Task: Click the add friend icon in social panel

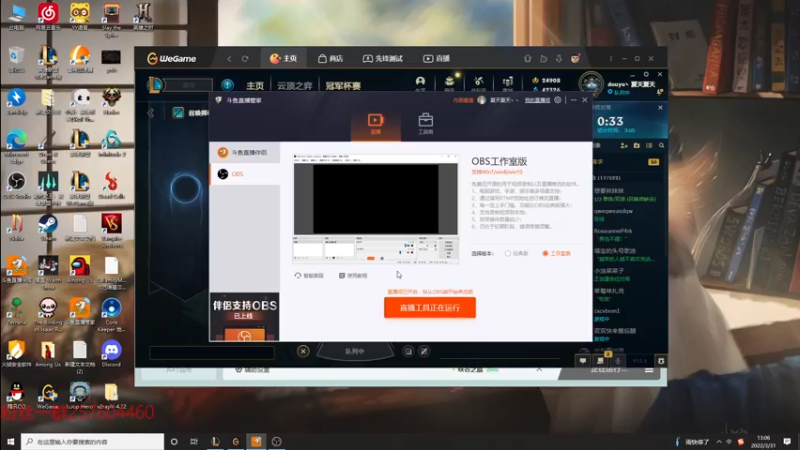Action: tap(623, 146)
